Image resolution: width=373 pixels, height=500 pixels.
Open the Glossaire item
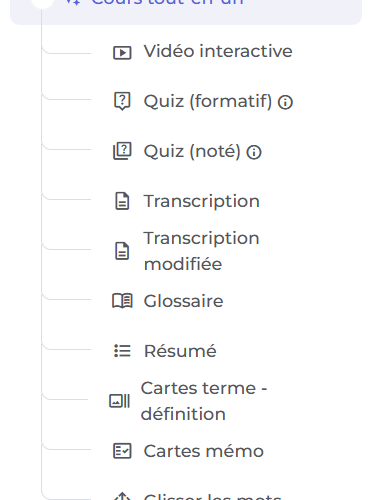click(183, 301)
